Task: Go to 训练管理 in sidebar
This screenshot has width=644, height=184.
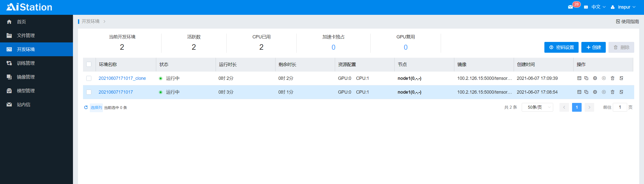Action: (26, 63)
